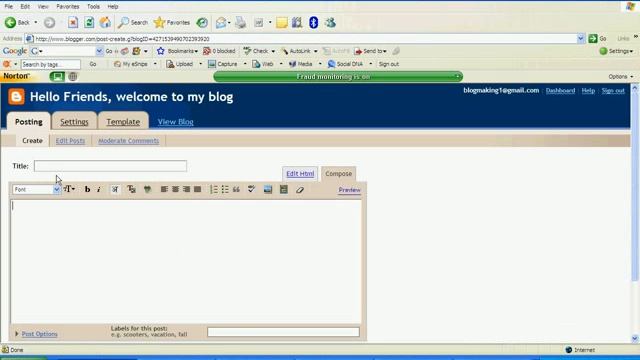
Task: Click the Fraud monitoring is on bar
Action: coord(338,77)
